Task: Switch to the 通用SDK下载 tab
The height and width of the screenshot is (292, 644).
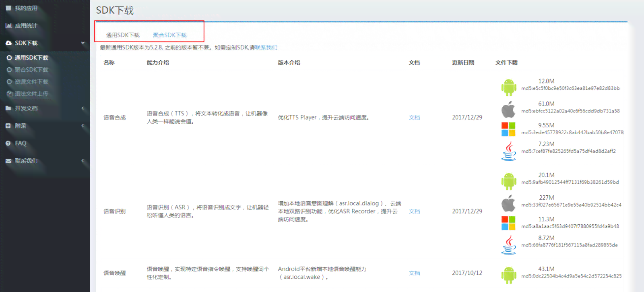Action: click(x=123, y=35)
